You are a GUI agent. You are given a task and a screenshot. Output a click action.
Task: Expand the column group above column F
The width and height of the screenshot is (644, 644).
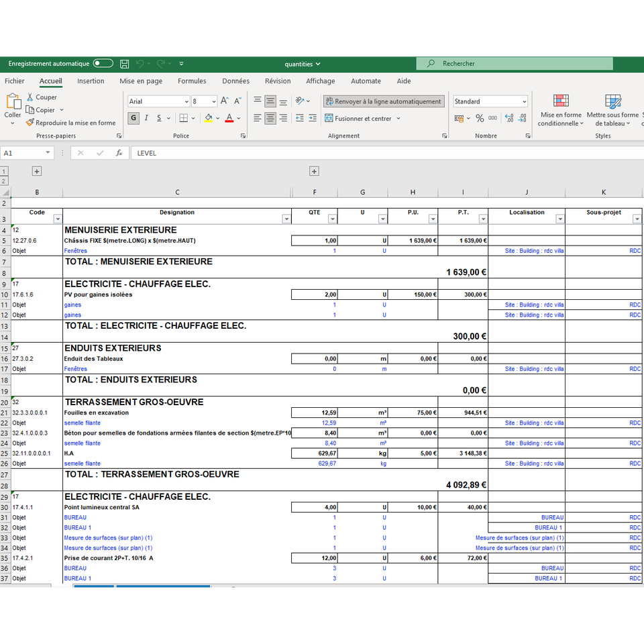coord(313,171)
